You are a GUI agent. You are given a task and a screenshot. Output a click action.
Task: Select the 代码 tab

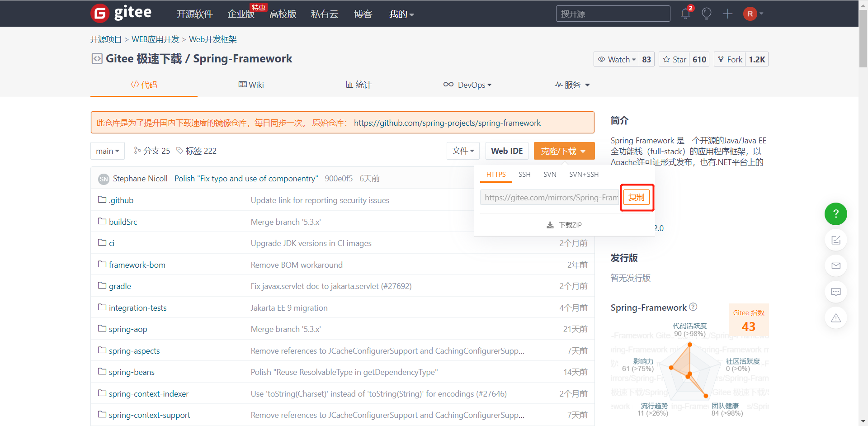pos(144,85)
